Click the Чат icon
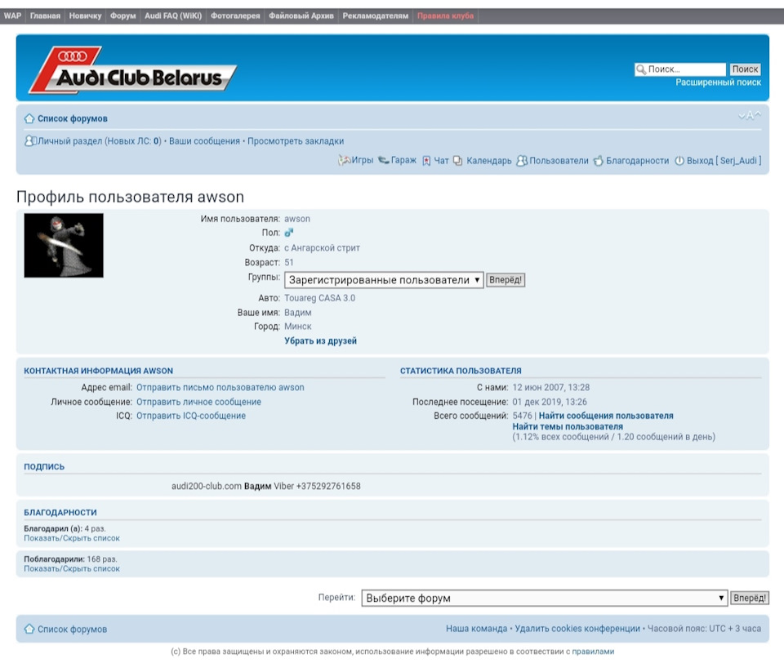The width and height of the screenshot is (784, 672). 426,161
